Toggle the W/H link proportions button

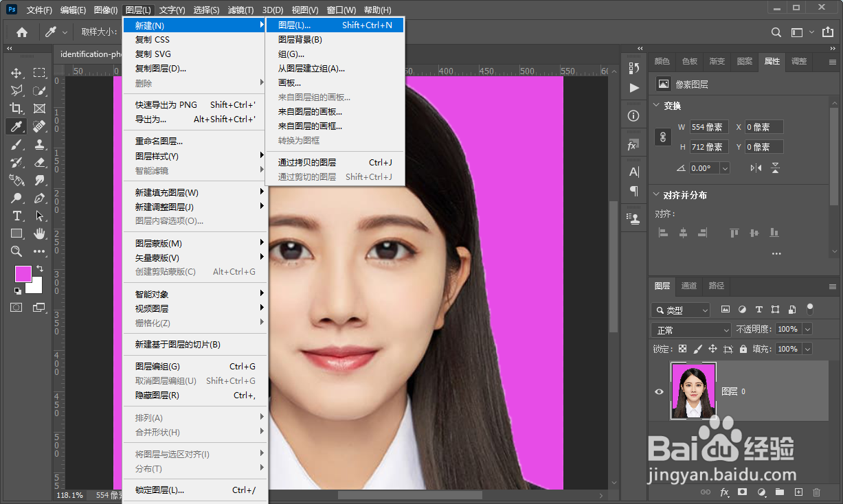663,137
